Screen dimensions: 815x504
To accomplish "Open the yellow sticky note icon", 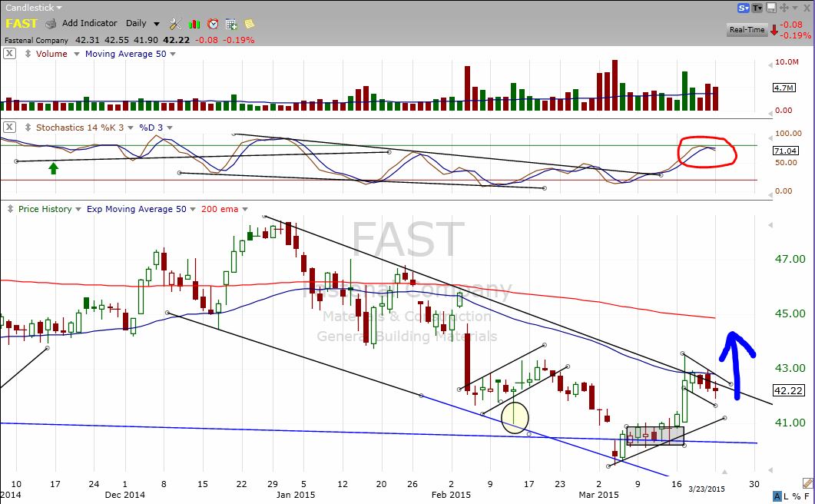I will coord(249,24).
